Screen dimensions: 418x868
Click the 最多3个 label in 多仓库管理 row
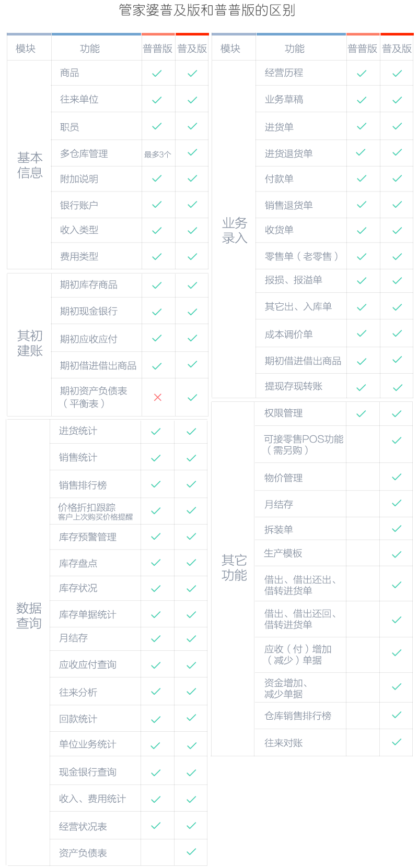[157, 154]
